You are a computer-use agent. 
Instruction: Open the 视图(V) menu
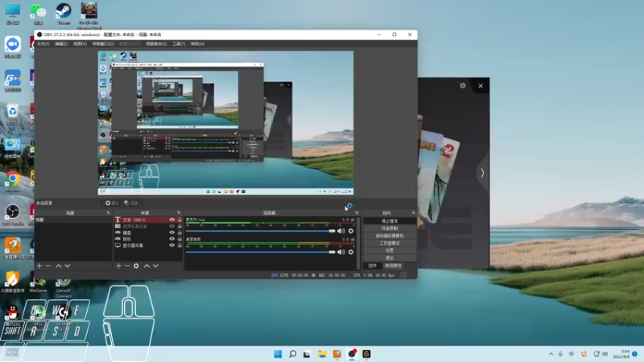click(80, 44)
